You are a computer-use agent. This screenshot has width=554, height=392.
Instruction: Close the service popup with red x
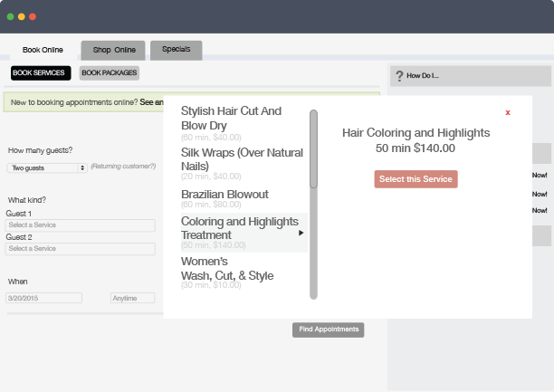click(x=508, y=112)
